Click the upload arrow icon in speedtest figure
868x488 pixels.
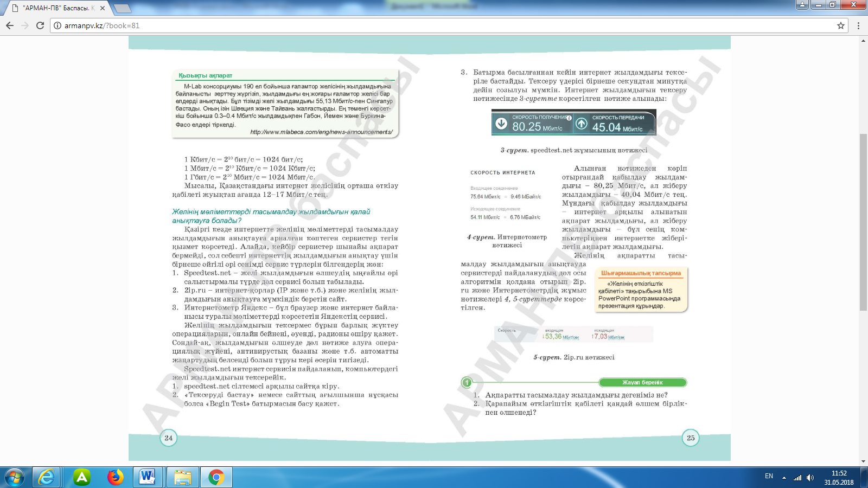tap(582, 124)
